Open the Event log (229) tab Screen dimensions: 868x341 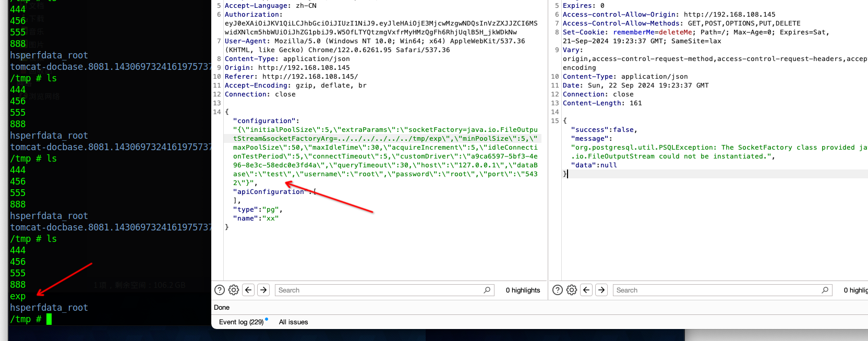241,322
